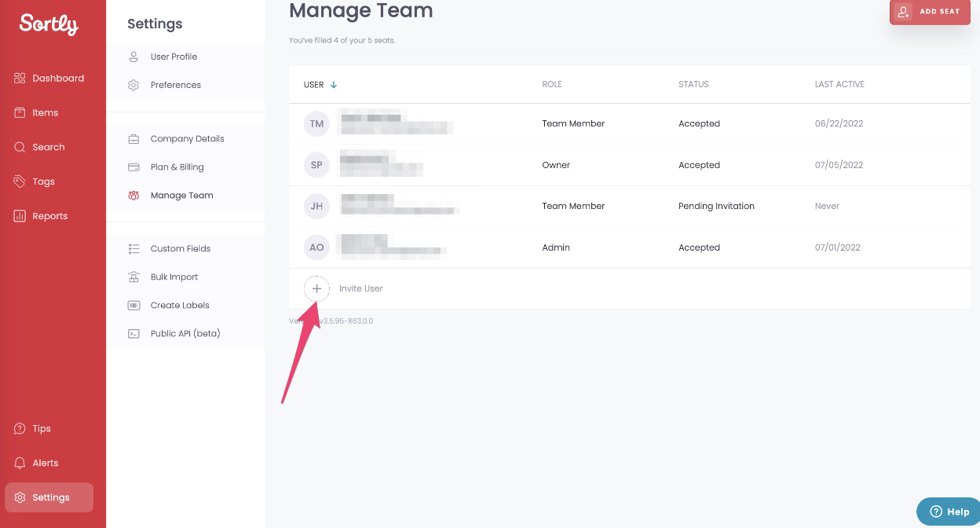
Task: Click the Tips question-mark icon
Action: tap(19, 428)
